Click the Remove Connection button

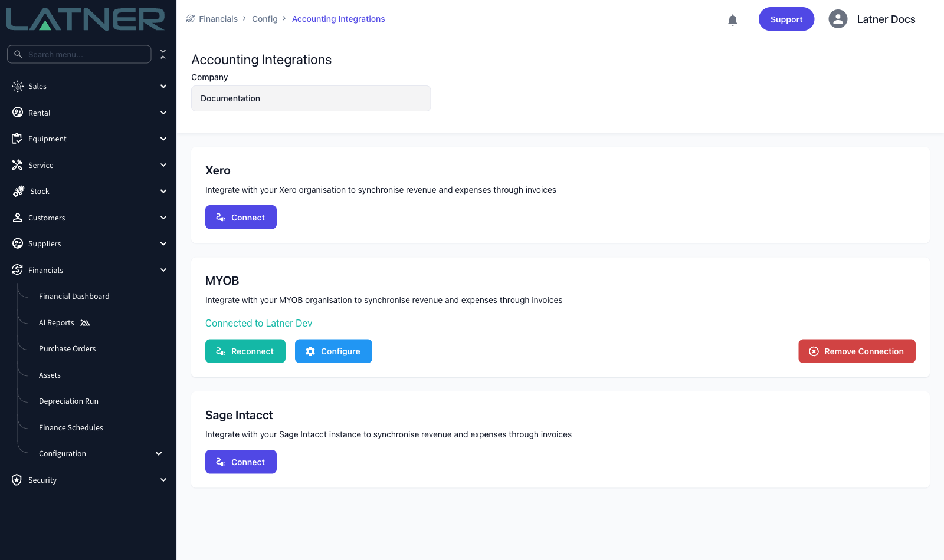coord(857,351)
